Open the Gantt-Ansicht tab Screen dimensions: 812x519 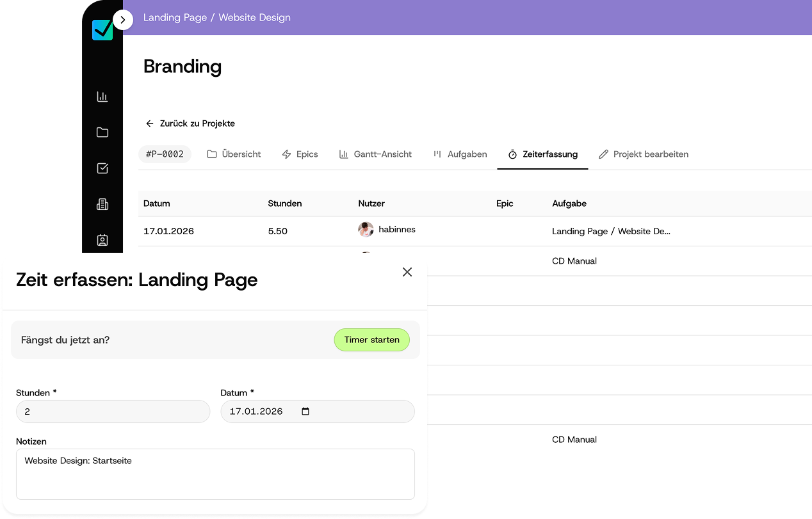click(375, 154)
